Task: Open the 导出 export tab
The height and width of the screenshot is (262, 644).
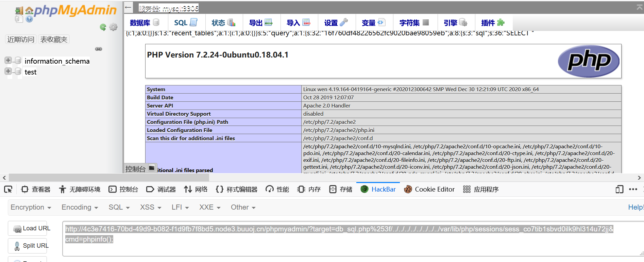Action: 261,23
